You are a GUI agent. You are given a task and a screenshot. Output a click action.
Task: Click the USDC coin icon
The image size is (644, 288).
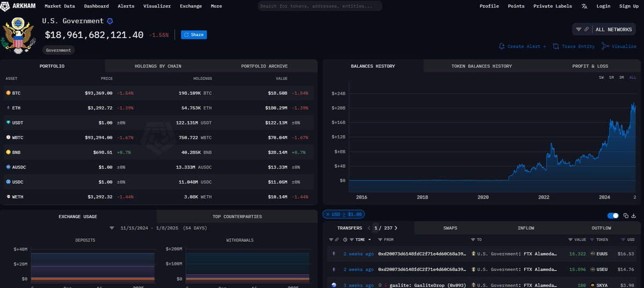tap(8, 182)
